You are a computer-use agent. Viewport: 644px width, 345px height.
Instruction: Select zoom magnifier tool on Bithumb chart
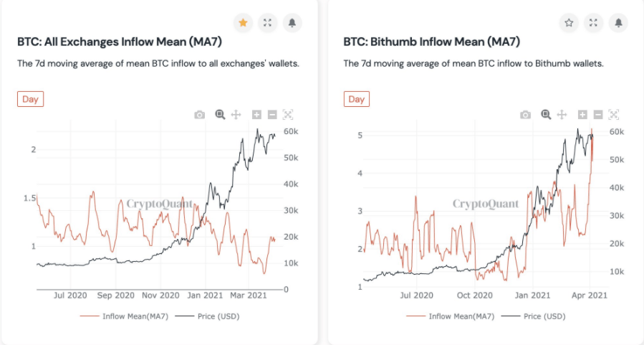[546, 115]
